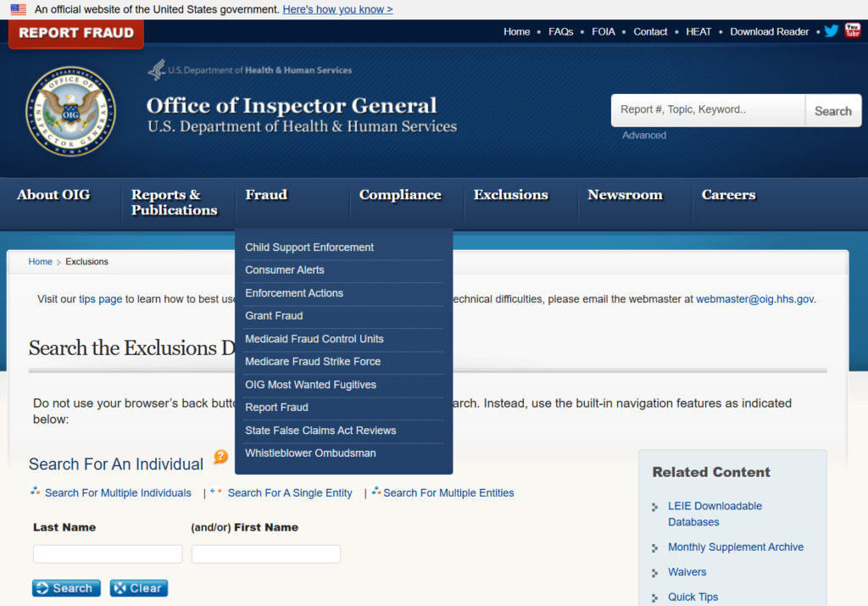
Task: Open Advanced search link
Action: 644,135
